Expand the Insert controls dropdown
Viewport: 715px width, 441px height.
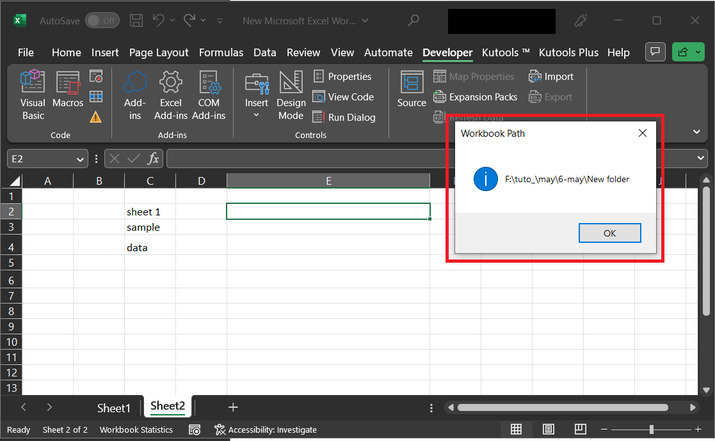[257, 115]
